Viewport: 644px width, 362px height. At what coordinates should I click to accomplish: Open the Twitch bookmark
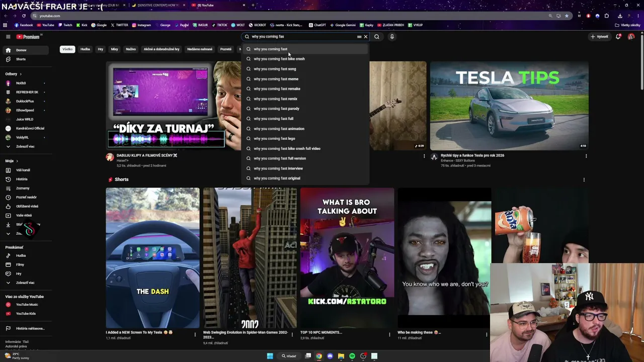tap(65, 25)
